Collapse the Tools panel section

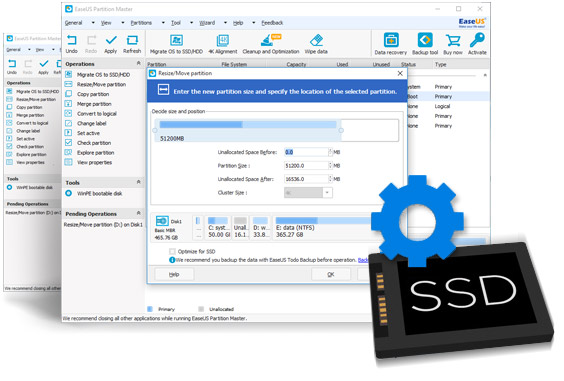[138, 182]
